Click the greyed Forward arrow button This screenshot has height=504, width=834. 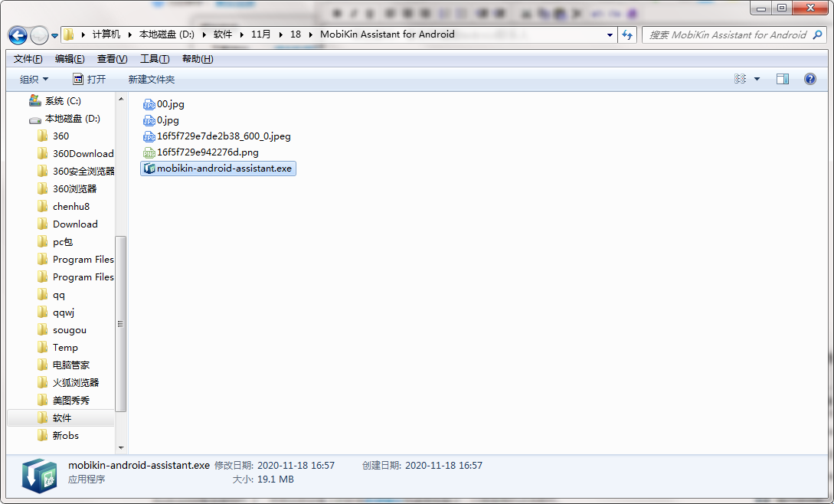(39, 36)
